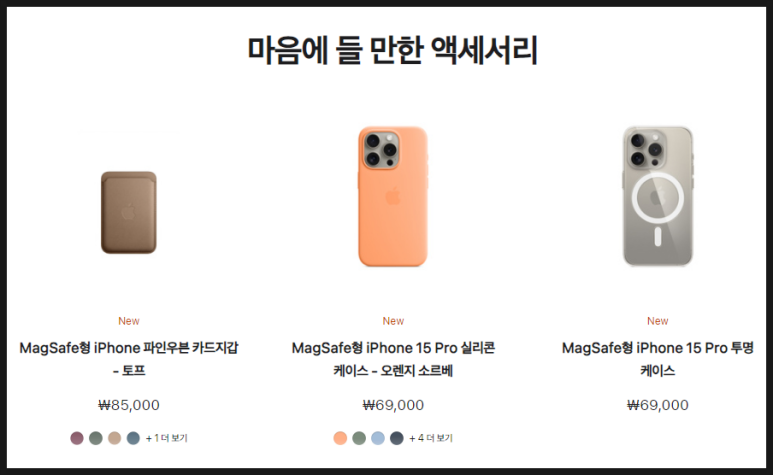Click the ₩85,000 wallet price

[129, 405]
